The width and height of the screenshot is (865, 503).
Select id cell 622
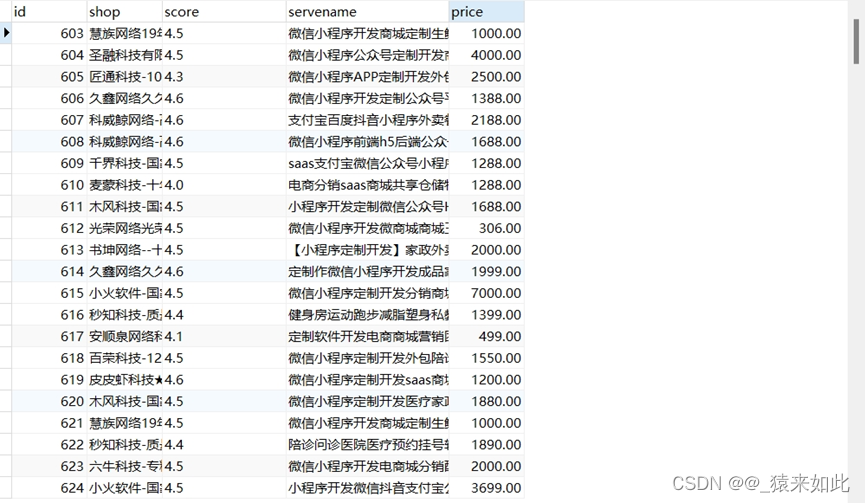coord(49,445)
